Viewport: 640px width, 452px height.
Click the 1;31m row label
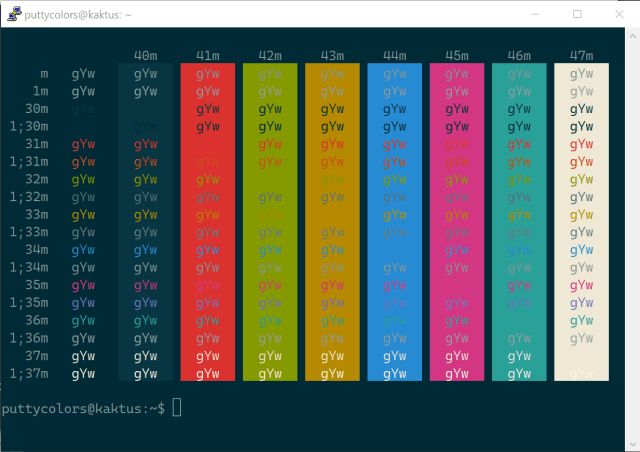[28, 161]
